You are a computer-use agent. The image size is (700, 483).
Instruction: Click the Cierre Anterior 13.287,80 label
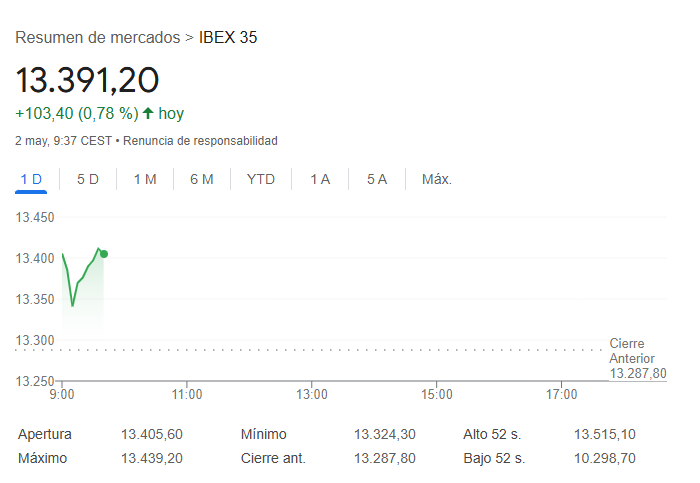pyautogui.click(x=638, y=358)
